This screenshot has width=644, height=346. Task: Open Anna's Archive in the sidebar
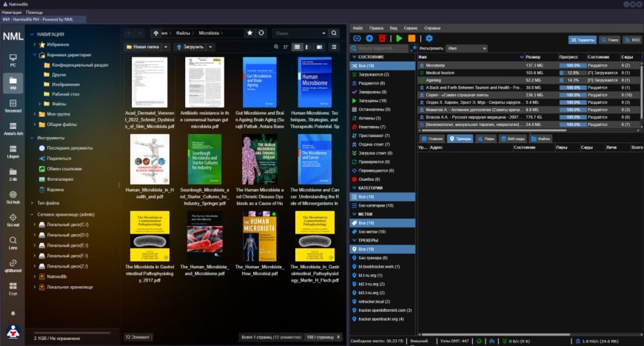click(x=13, y=129)
